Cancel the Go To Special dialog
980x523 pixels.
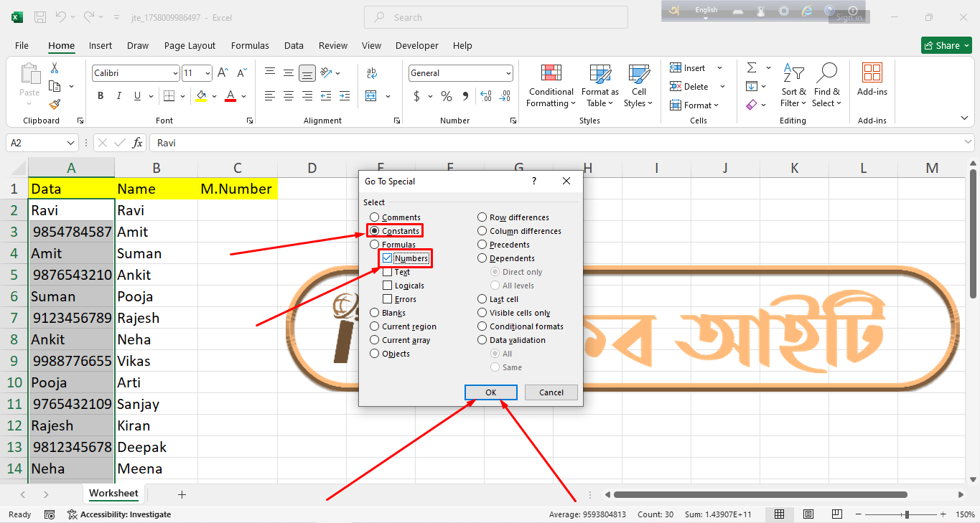click(x=551, y=392)
